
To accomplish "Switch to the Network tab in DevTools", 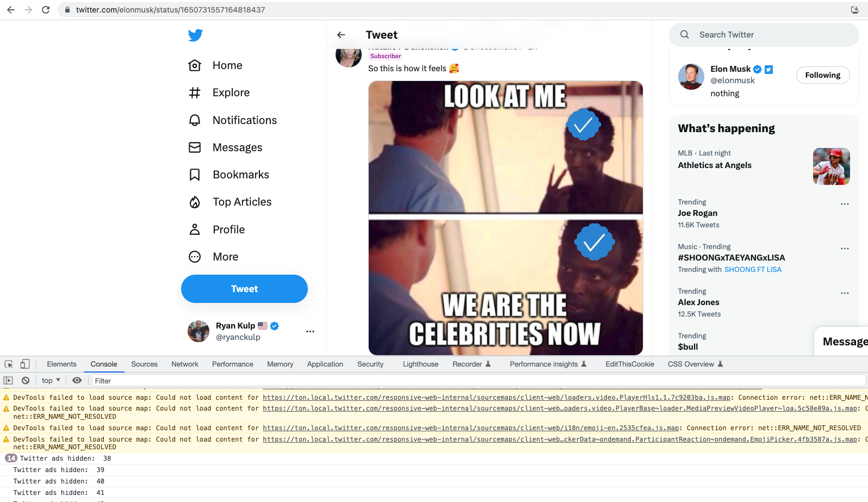I will (184, 364).
